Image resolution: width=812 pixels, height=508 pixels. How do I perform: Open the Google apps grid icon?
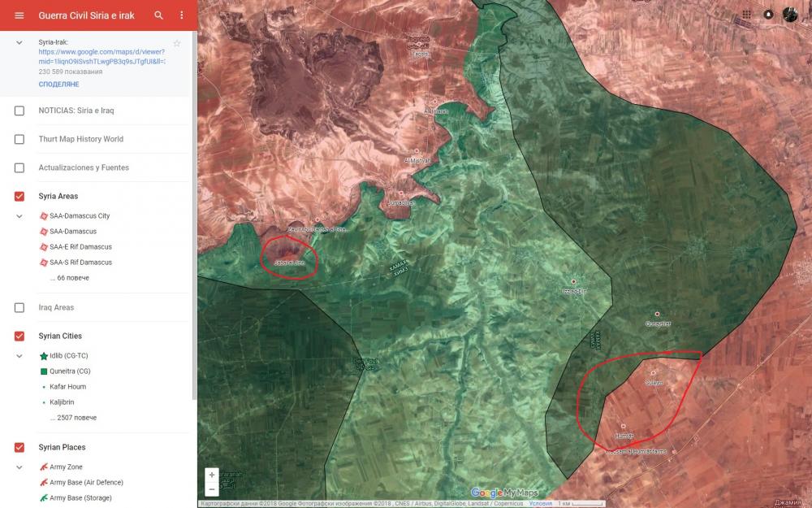click(x=746, y=15)
